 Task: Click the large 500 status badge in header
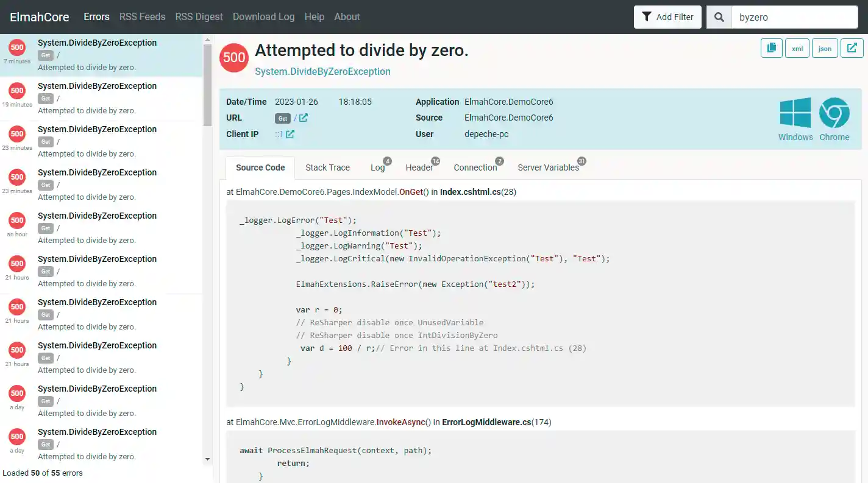(x=234, y=58)
